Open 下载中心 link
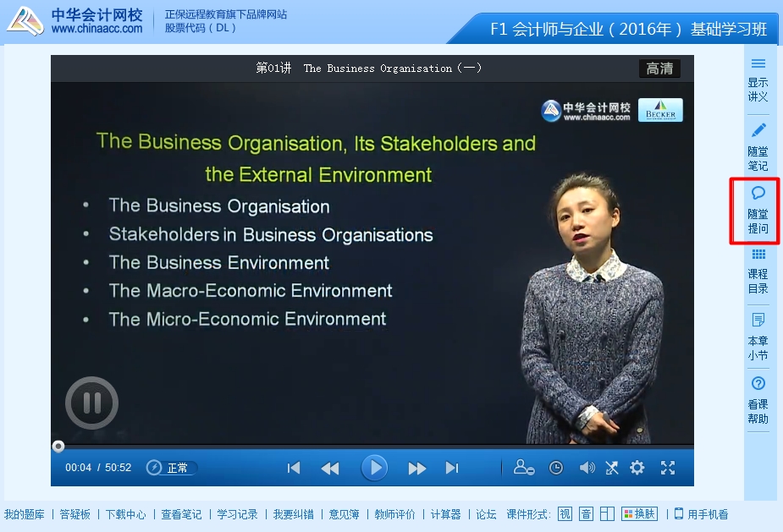Screen dimensions: 783x532 (x=125, y=514)
